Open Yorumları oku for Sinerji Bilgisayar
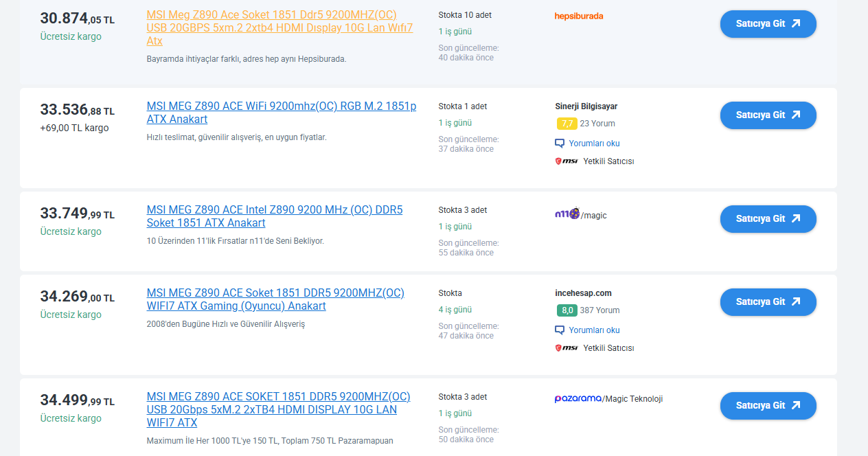Viewport: 868px width, 456px height. coord(594,144)
